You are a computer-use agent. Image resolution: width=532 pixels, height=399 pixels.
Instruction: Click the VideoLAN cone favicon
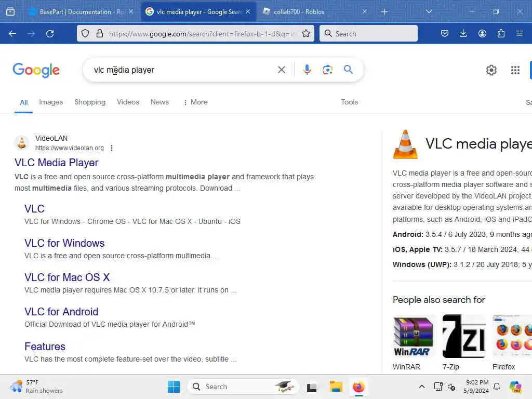(x=22, y=142)
